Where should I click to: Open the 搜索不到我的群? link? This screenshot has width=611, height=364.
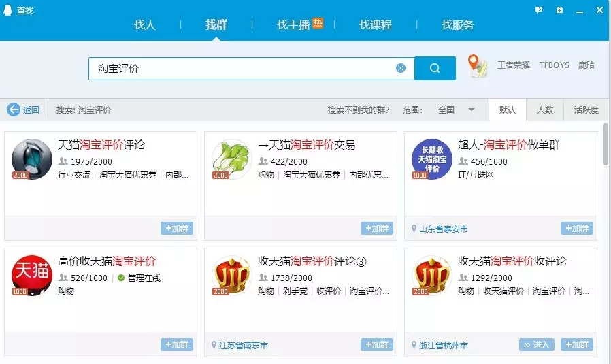358,110
